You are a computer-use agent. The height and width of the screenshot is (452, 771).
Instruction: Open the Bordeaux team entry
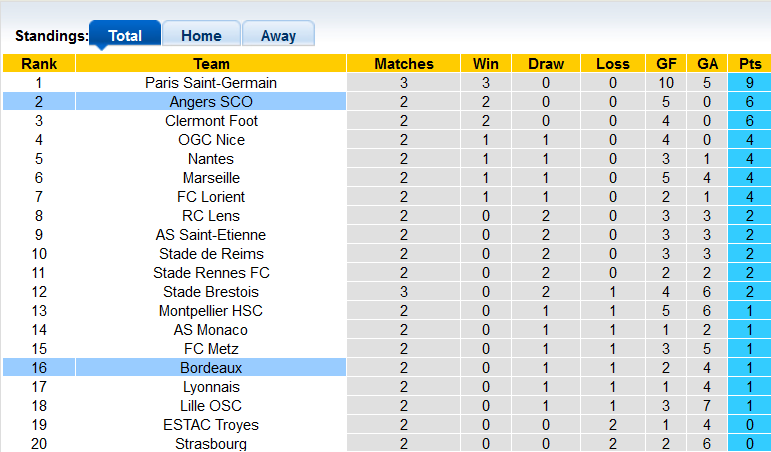(x=211, y=368)
